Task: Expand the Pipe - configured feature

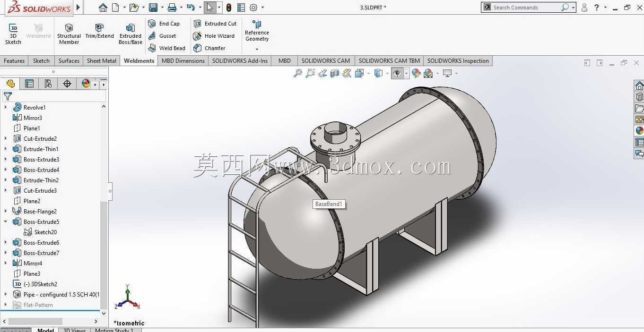Action: click(x=6, y=294)
